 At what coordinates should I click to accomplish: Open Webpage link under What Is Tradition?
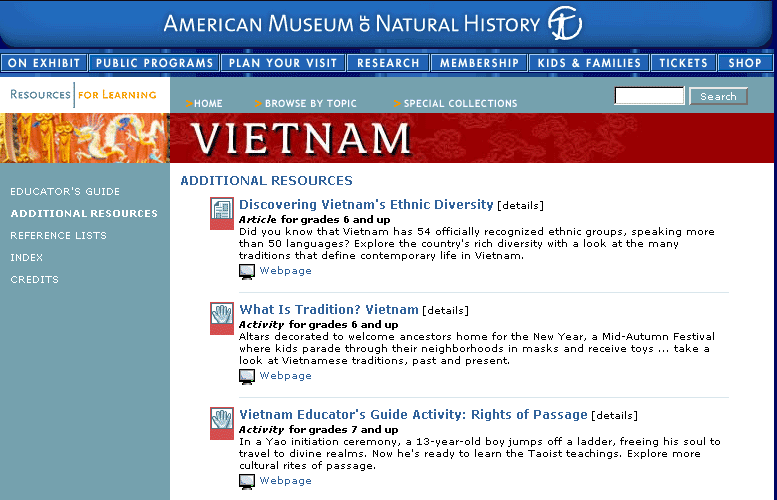point(285,376)
